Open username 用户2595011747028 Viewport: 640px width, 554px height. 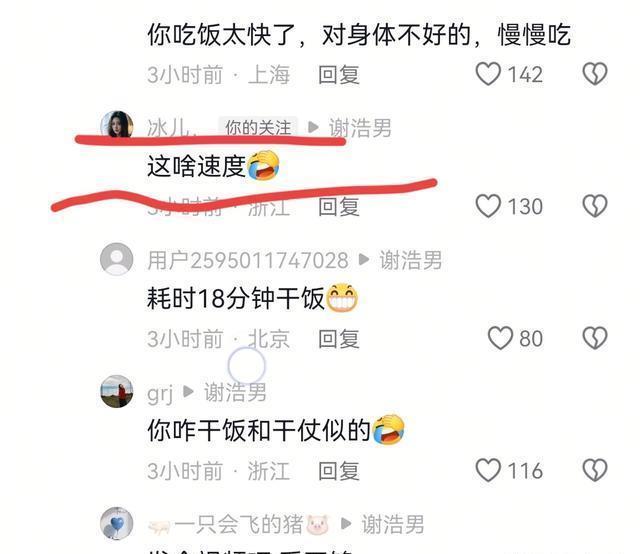[248, 260]
